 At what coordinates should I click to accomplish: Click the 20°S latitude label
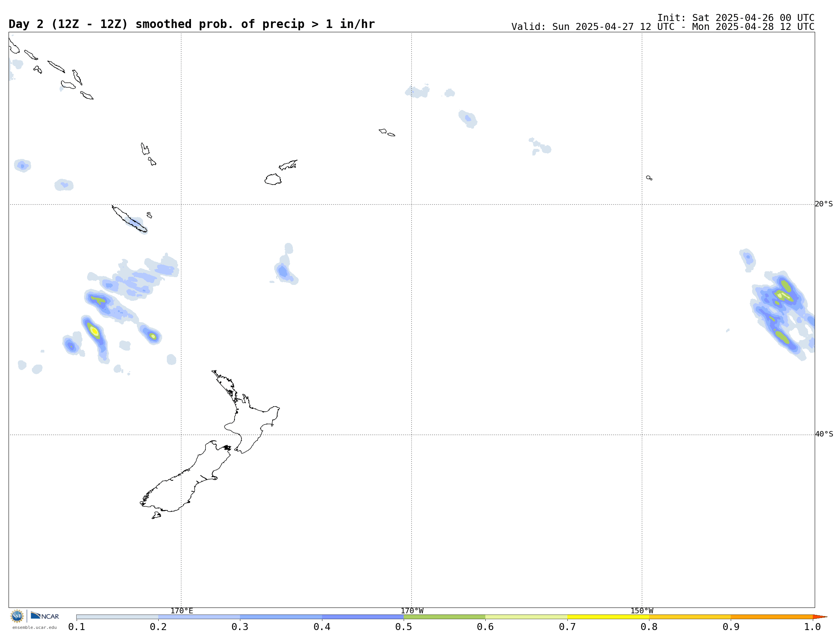[x=824, y=204]
